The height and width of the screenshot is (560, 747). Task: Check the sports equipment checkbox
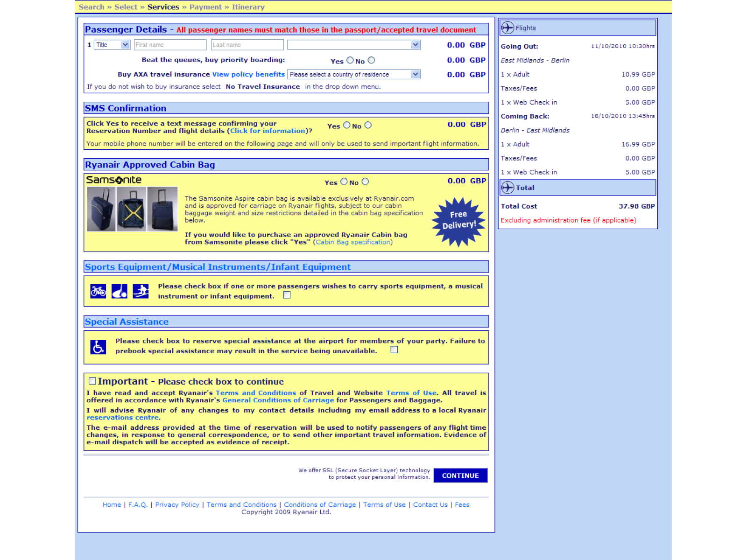tap(287, 295)
